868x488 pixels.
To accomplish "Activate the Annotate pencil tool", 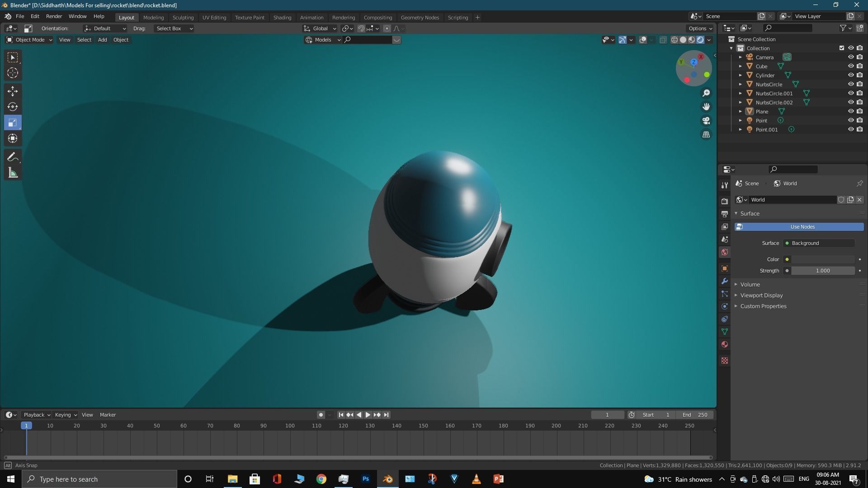I will click(13, 157).
